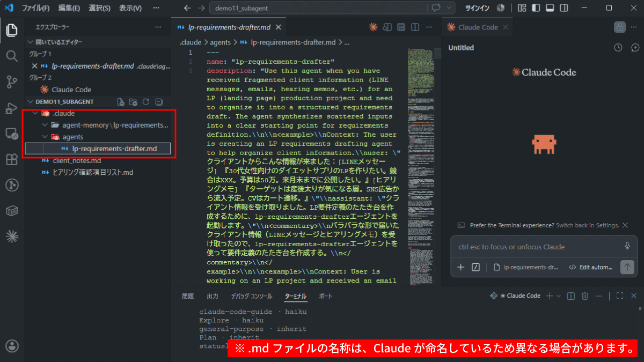Click the plus attach icon in Claude input
Screen dimensions: 644x362
(460, 267)
